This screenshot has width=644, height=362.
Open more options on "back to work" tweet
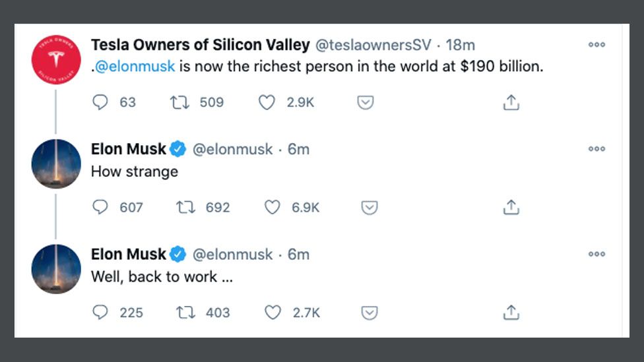coord(596,254)
